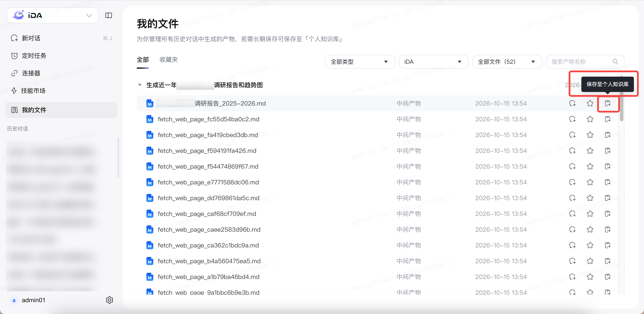Open fetch_web_page_caee2583d96b.md file
This screenshot has width=644, height=314.
[x=209, y=229]
